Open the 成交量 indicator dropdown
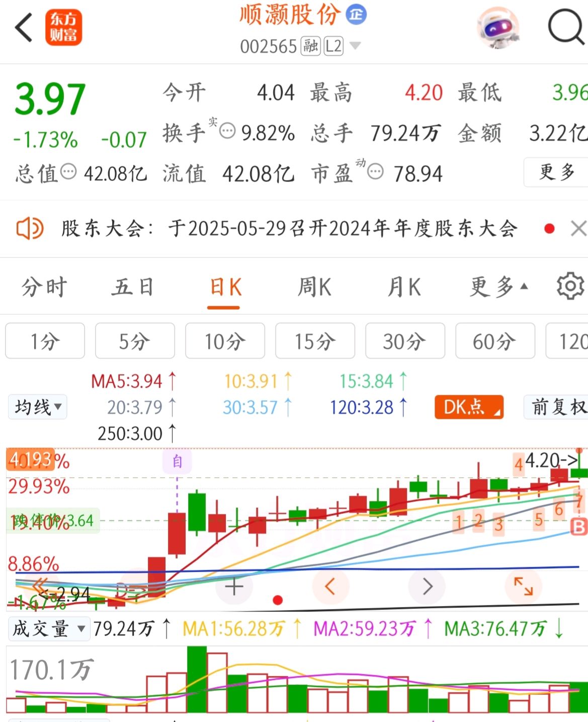 click(x=49, y=628)
